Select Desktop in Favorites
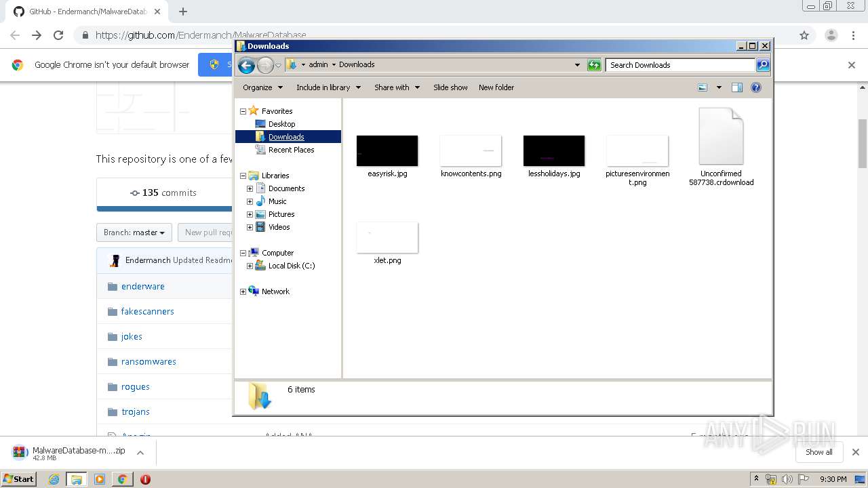This screenshot has width=868, height=488. click(281, 124)
